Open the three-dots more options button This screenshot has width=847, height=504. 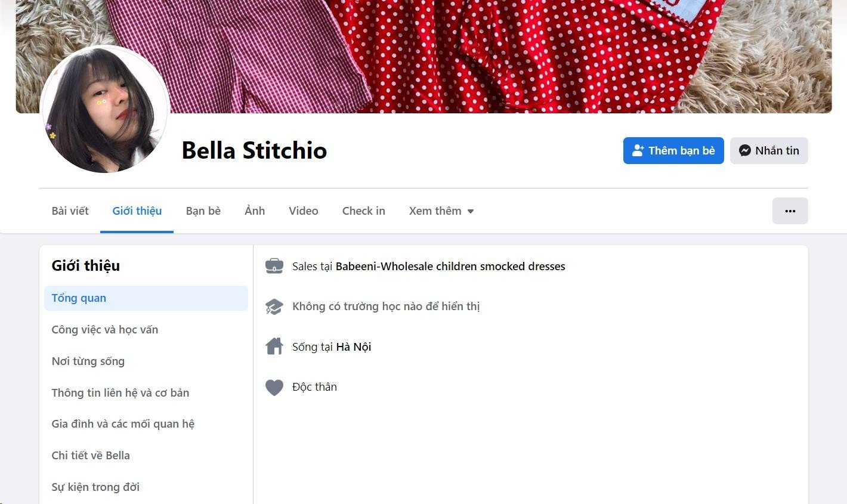790,211
